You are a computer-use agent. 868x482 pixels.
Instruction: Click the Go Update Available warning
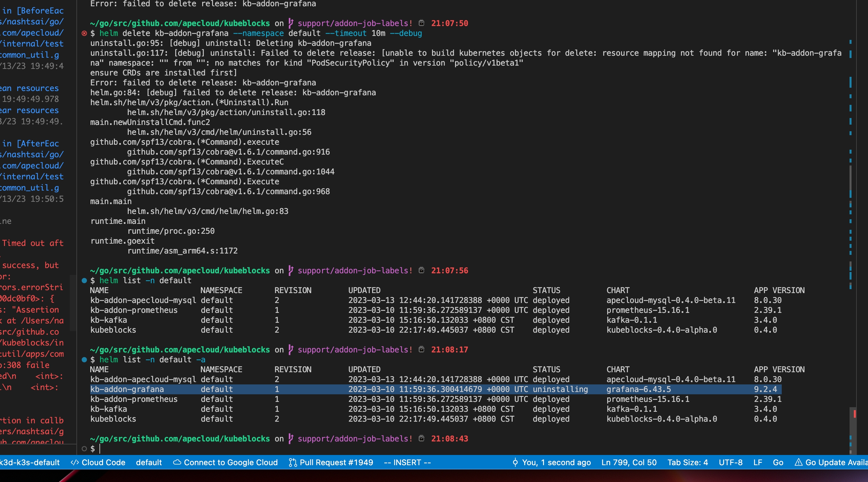click(831, 463)
